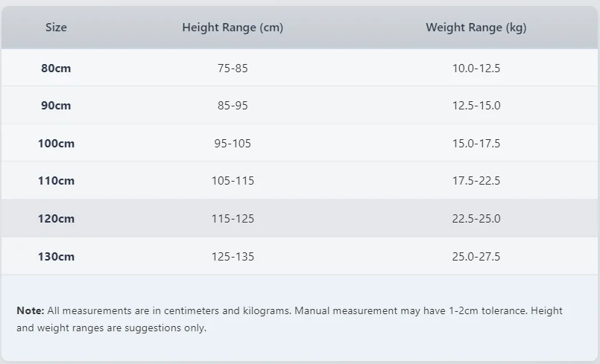Select the 110cm size cell

click(56, 180)
